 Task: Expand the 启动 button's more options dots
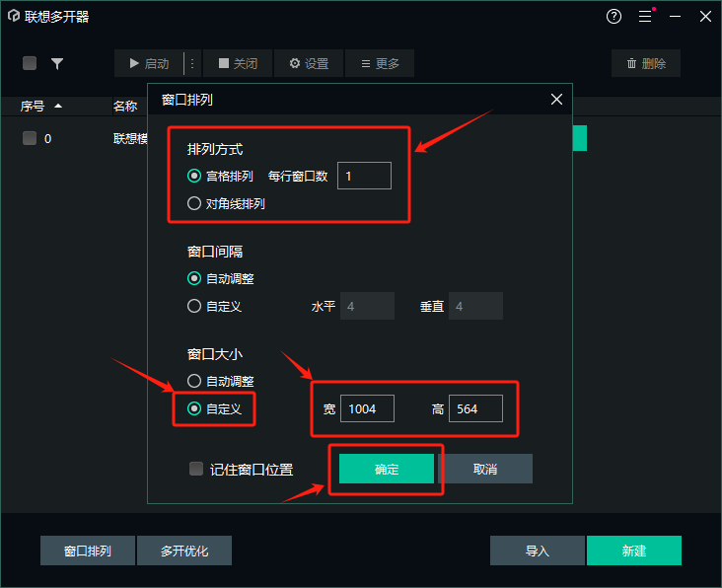click(192, 63)
